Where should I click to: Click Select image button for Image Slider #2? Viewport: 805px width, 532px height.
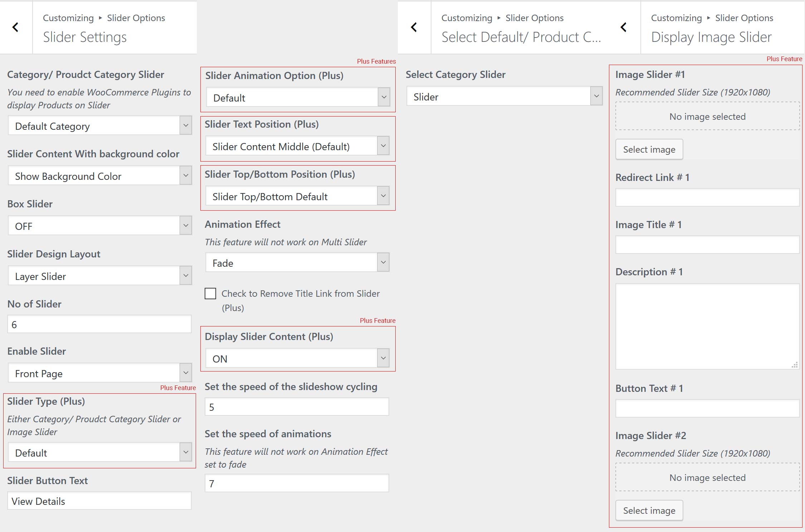tap(649, 511)
